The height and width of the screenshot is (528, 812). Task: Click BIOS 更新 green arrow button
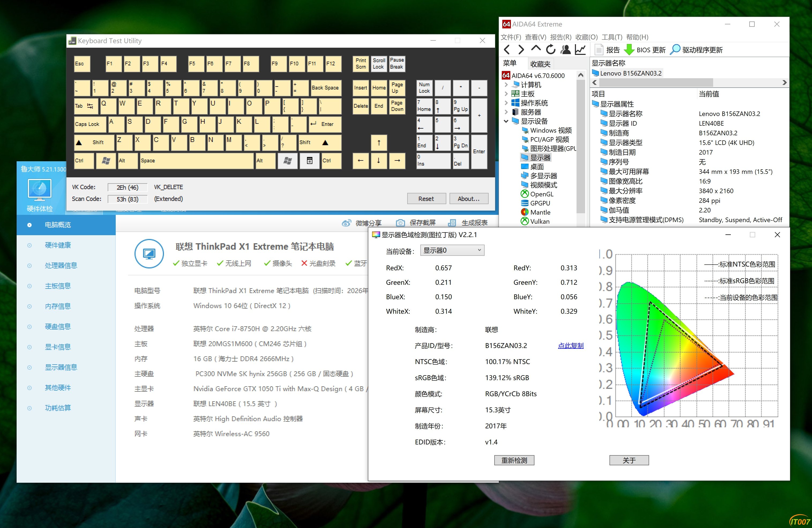(645, 50)
